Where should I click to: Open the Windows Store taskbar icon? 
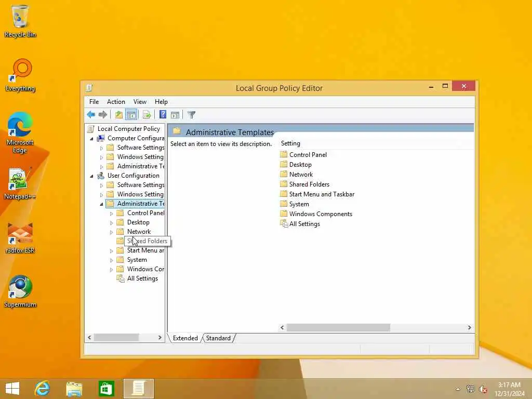coord(106,389)
